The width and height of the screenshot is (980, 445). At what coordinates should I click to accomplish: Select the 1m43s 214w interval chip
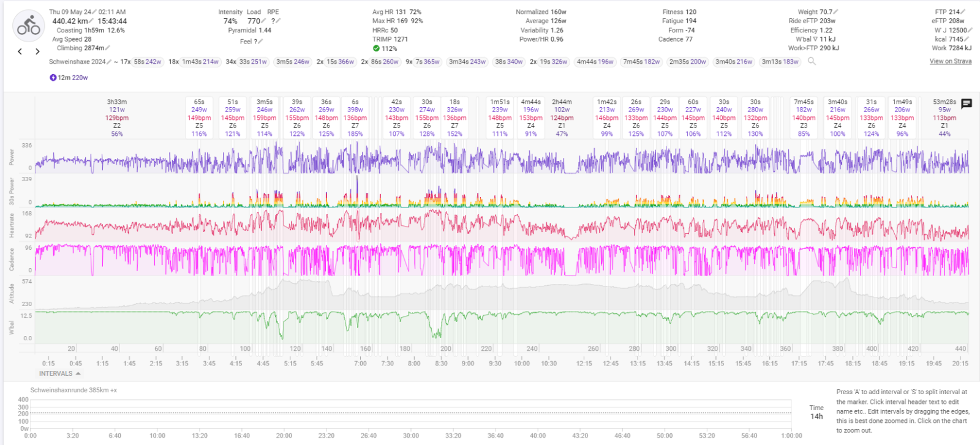[200, 62]
